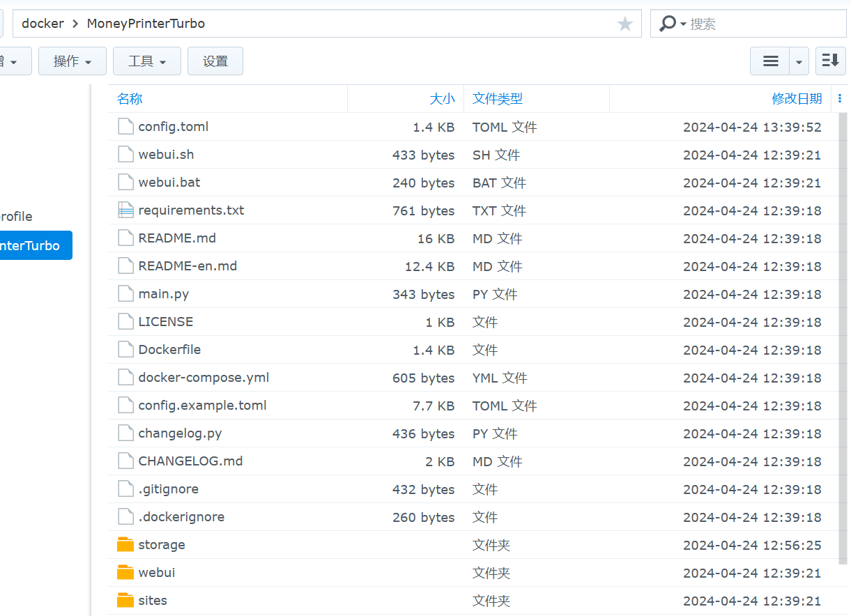The width and height of the screenshot is (851, 616).
Task: Select the docker-compose.yml file name
Action: click(x=204, y=378)
